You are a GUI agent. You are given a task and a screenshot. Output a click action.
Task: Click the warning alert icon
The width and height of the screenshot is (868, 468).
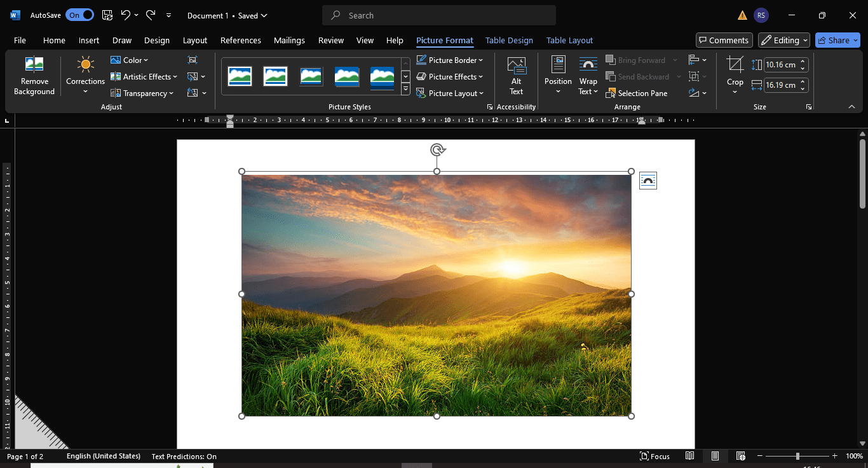click(x=742, y=15)
